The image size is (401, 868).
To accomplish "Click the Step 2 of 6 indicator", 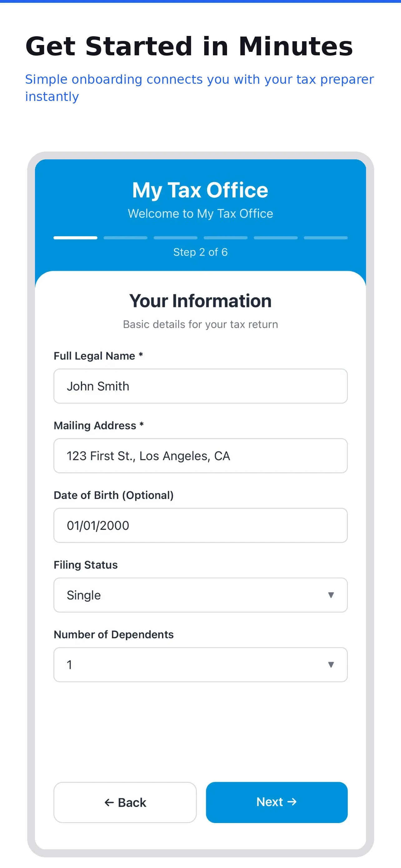I will [x=200, y=252].
